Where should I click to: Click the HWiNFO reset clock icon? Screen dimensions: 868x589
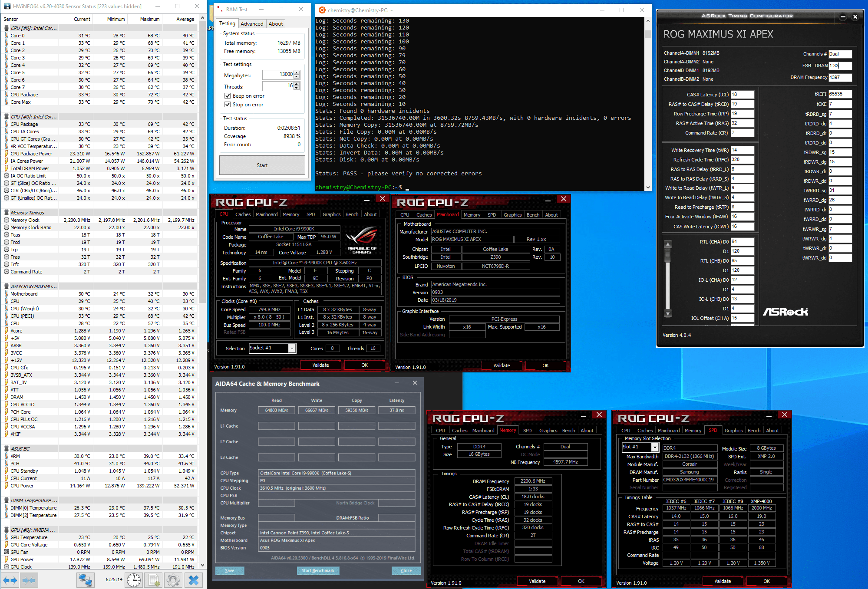[x=134, y=580]
